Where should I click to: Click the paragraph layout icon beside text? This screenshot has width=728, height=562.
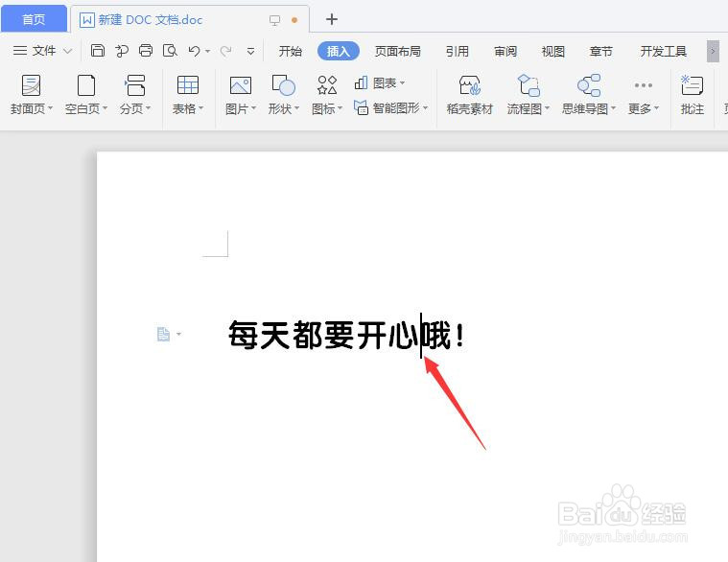163,334
